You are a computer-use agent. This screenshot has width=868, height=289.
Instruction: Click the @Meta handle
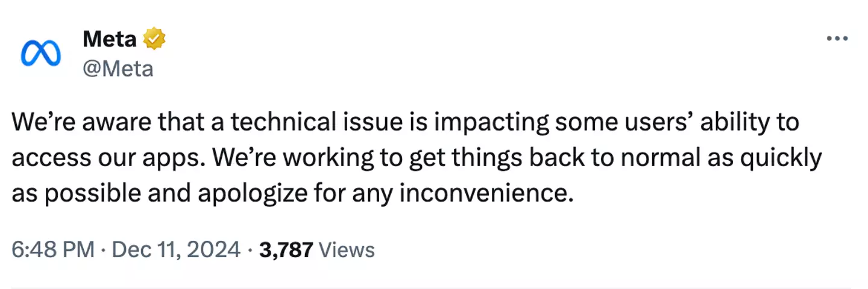point(118,69)
